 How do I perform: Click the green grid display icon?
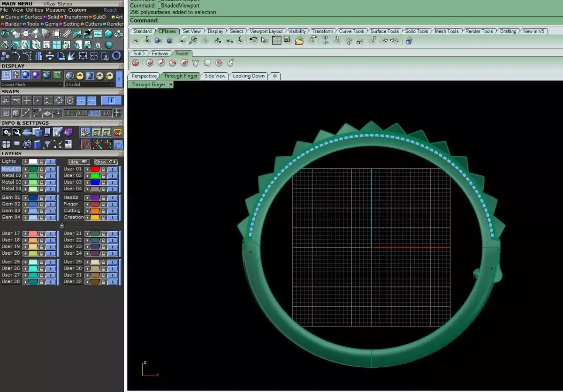pyautogui.click(x=57, y=75)
